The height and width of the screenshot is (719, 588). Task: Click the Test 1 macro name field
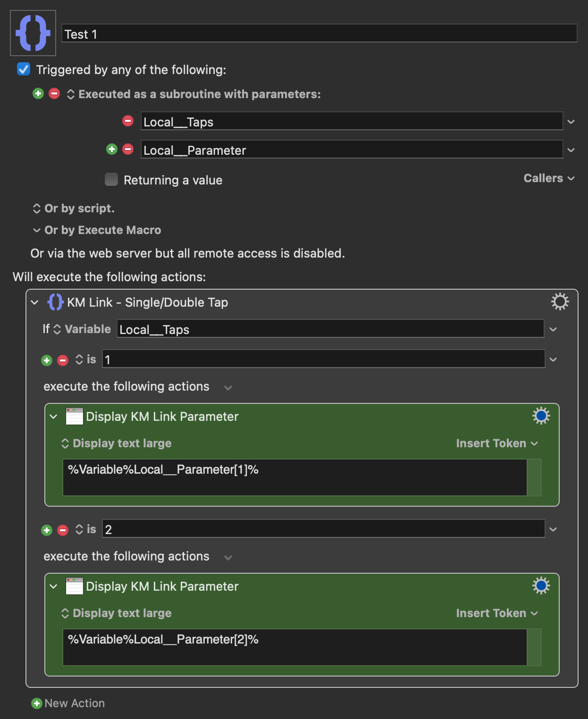(x=319, y=33)
